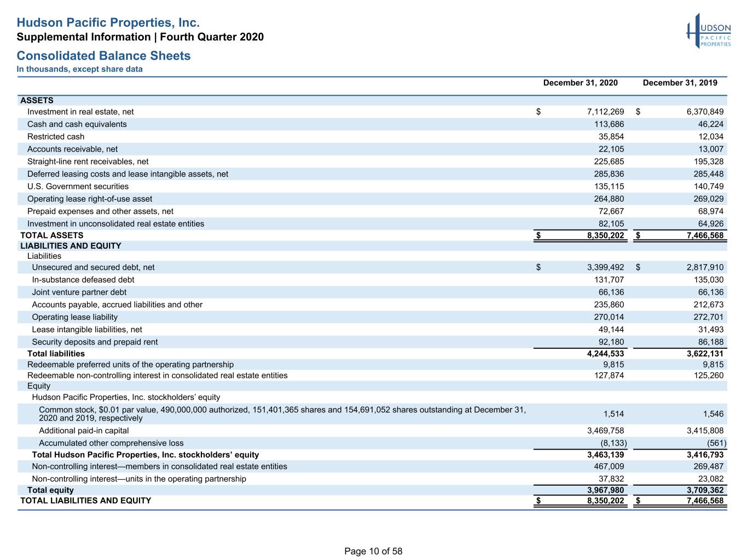Click 'Deferred leasing costs and lease intangible assets, net'
Image resolution: width=747 pixels, height=560 pixels.
pyautogui.click(x=128, y=174)
